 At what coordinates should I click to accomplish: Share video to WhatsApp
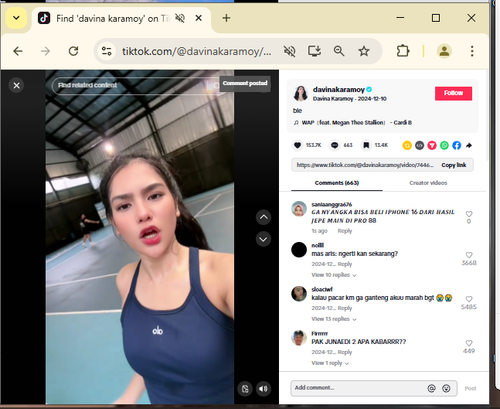444,145
